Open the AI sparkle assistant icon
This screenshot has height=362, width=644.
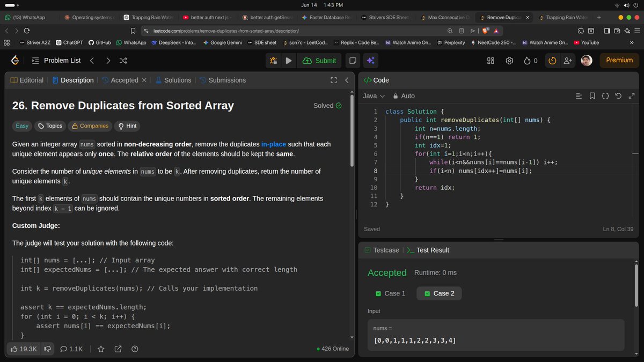[371, 61]
